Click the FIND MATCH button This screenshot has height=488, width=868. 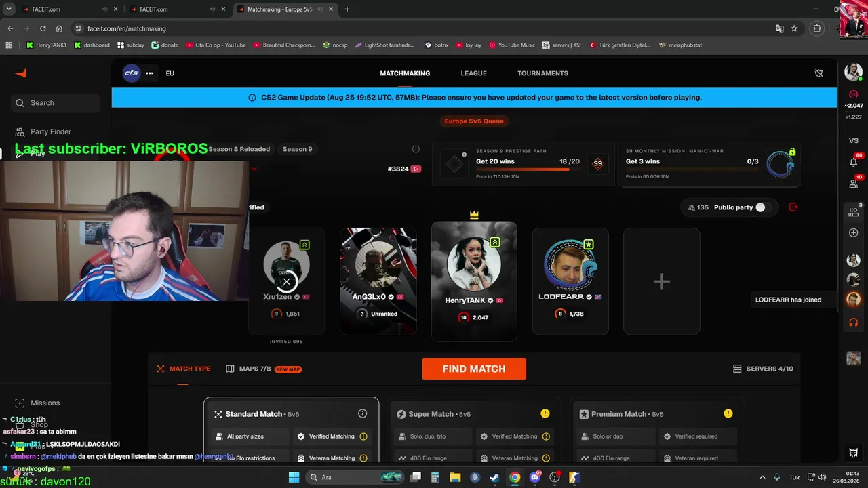474,369
